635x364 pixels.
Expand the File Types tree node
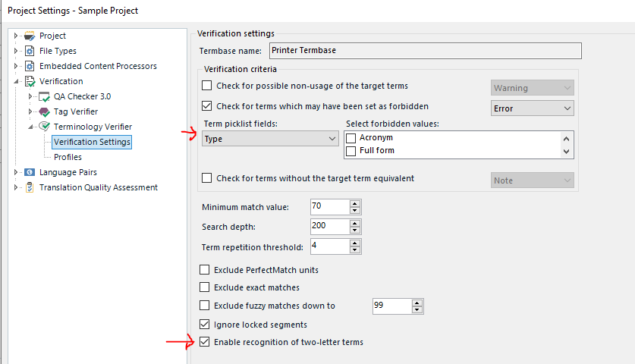point(16,51)
